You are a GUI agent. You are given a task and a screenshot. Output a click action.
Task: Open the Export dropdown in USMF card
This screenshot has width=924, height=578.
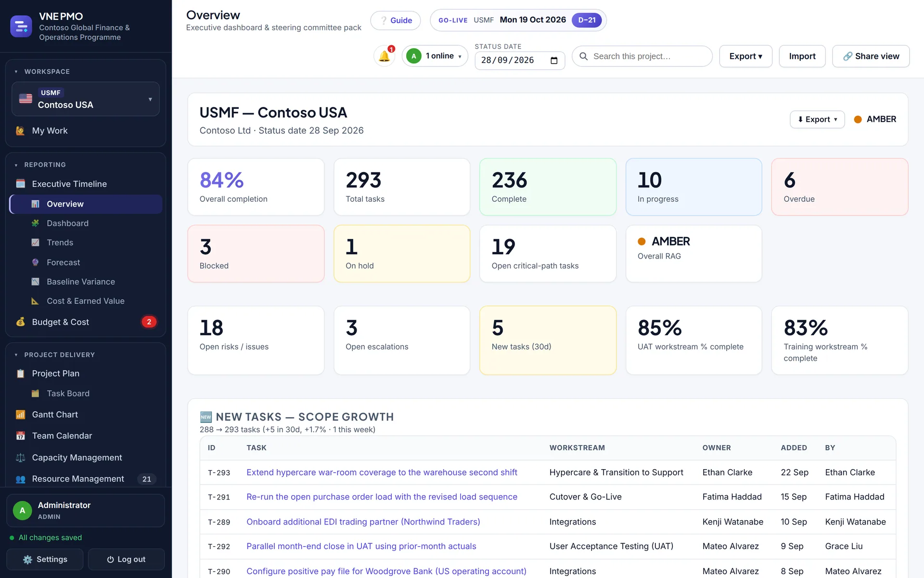tap(817, 119)
